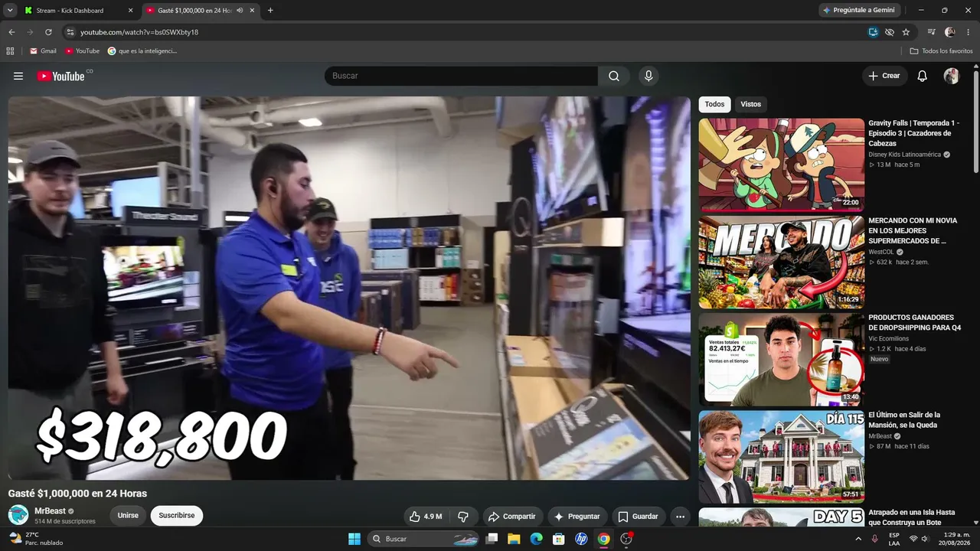Viewport: 980px width, 551px height.
Task: Open the weather widget showing 27°C
Action: click(35, 539)
